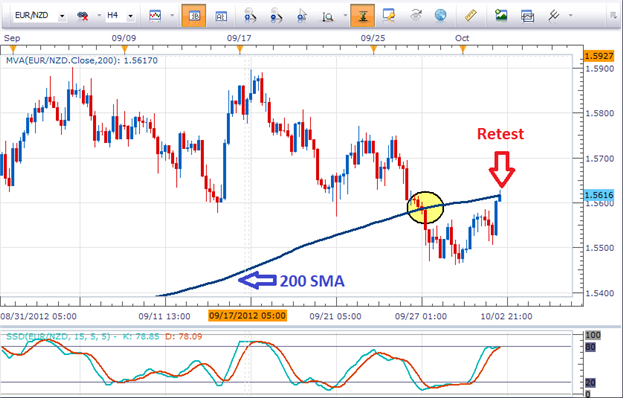Screen dimensions: 623x398
Task: Select the cursor pointer zoom tool
Action: [x=302, y=16]
